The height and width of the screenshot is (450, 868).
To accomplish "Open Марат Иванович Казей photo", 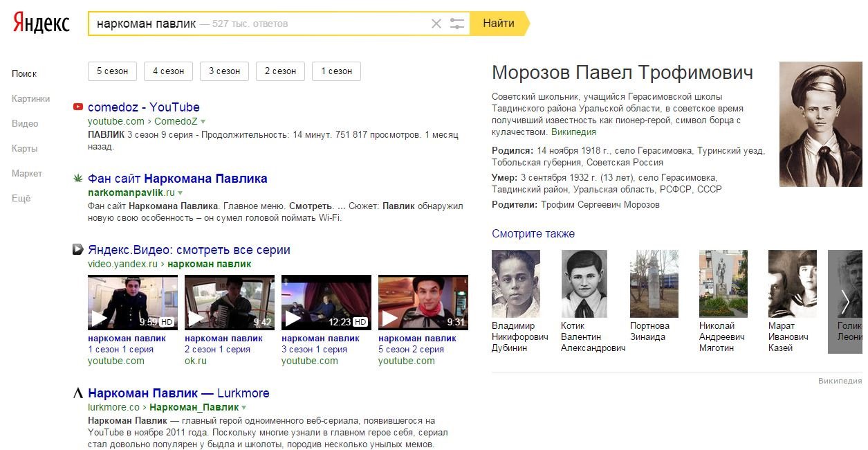I will pyautogui.click(x=793, y=284).
